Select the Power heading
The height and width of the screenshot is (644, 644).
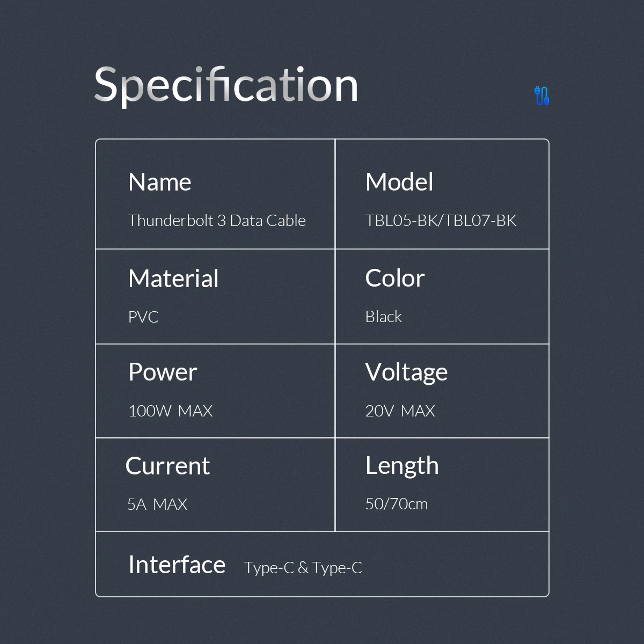click(x=163, y=372)
